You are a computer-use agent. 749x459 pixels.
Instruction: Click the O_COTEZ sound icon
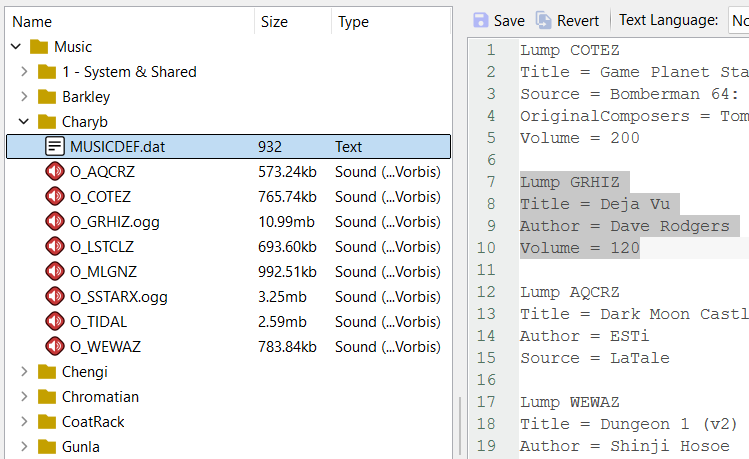click(54, 196)
